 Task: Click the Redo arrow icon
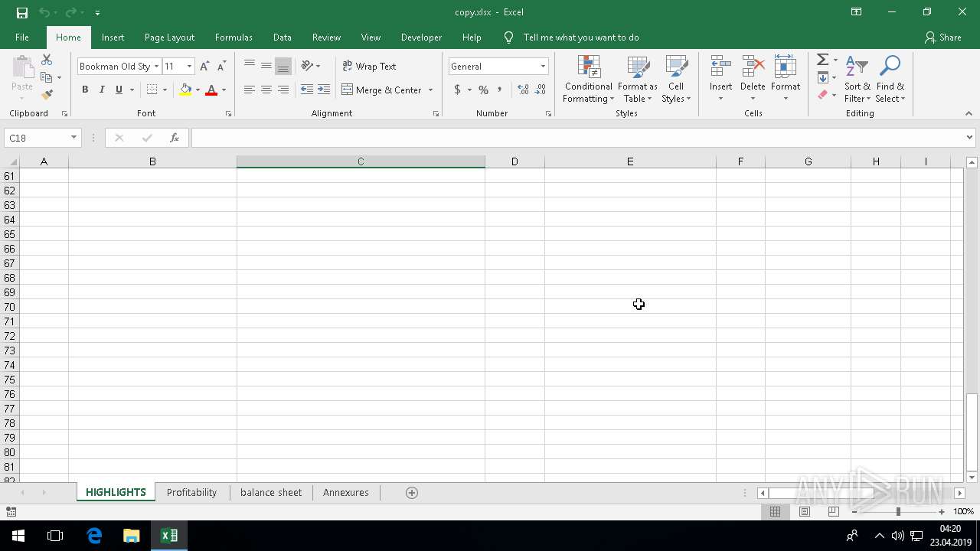tap(70, 12)
